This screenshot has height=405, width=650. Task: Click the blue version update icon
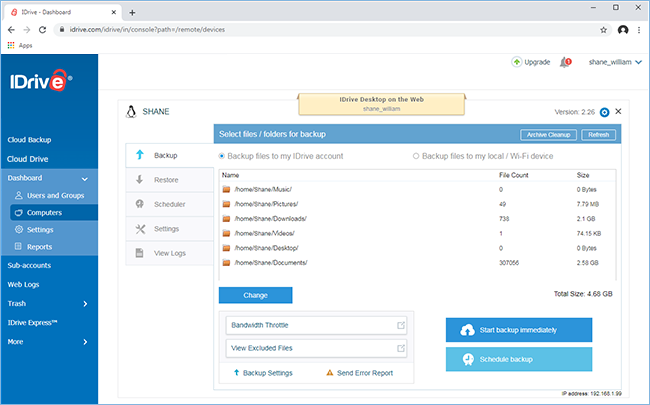[x=604, y=112]
